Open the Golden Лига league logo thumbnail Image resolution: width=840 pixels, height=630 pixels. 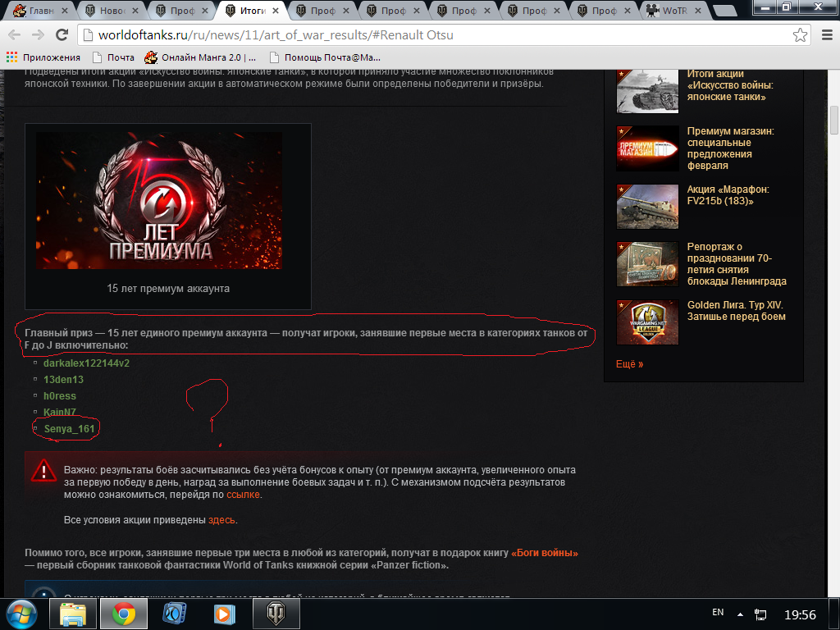(x=647, y=322)
